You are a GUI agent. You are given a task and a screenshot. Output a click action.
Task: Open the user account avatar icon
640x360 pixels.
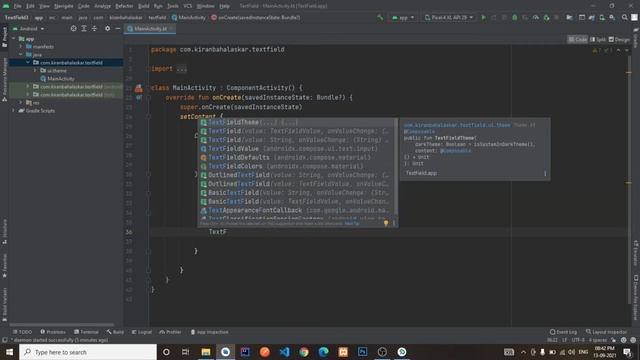(634, 18)
